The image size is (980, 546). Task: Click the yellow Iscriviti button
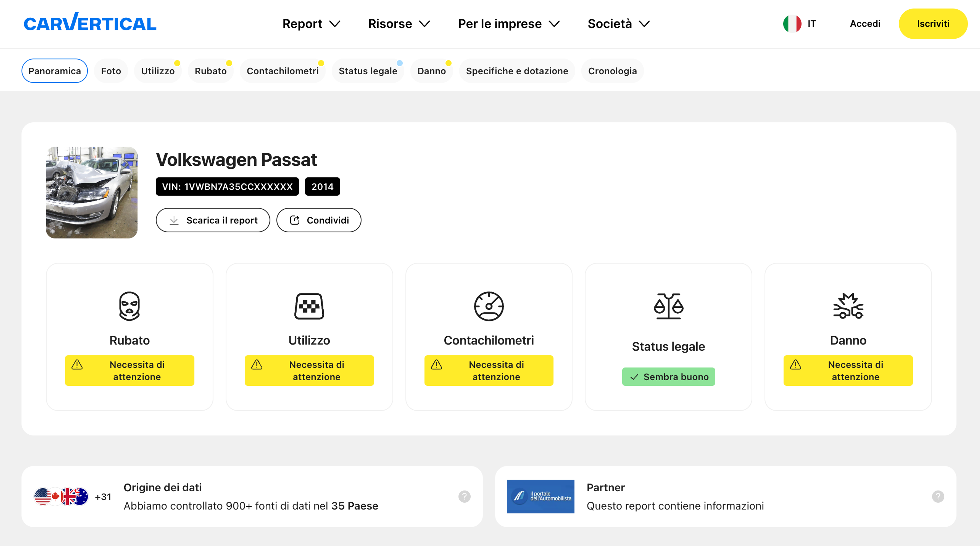[x=933, y=23]
